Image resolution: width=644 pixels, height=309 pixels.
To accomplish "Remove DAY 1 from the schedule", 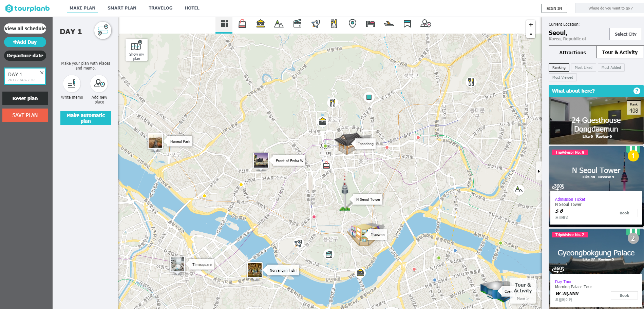I will click(x=42, y=72).
